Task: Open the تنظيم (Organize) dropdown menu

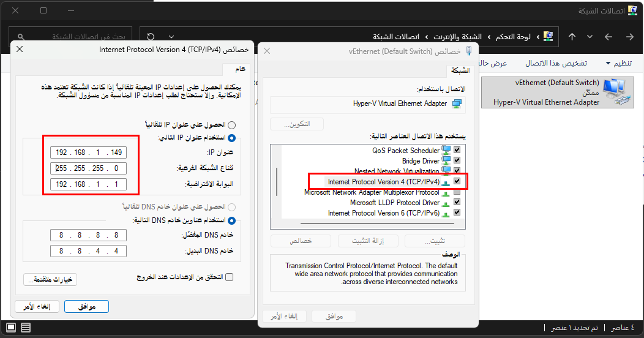Action: click(620, 63)
